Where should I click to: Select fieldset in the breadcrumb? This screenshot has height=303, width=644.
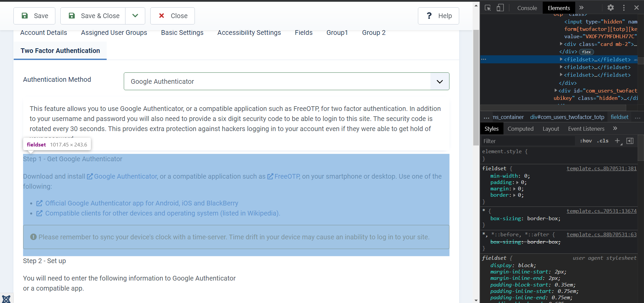pos(620,117)
